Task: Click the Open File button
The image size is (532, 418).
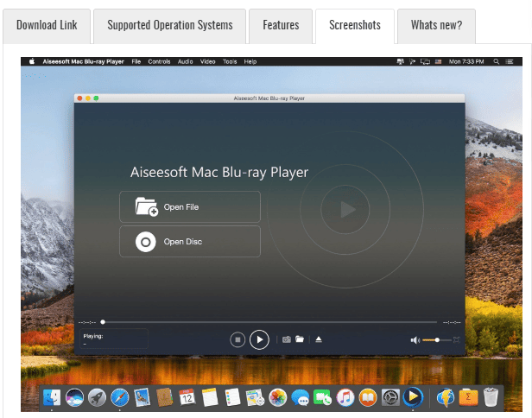Action: (190, 206)
